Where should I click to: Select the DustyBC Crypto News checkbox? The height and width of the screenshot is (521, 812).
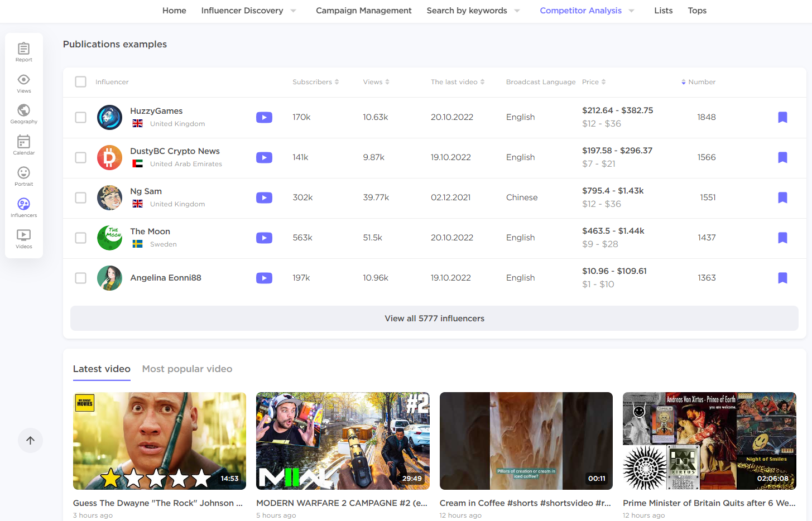click(x=81, y=157)
